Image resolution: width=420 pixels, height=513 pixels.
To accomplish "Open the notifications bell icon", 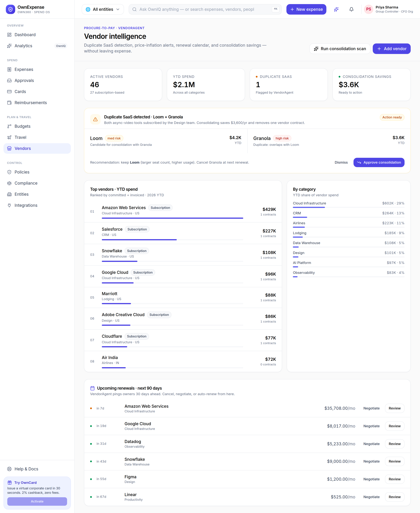I will tap(351, 9).
